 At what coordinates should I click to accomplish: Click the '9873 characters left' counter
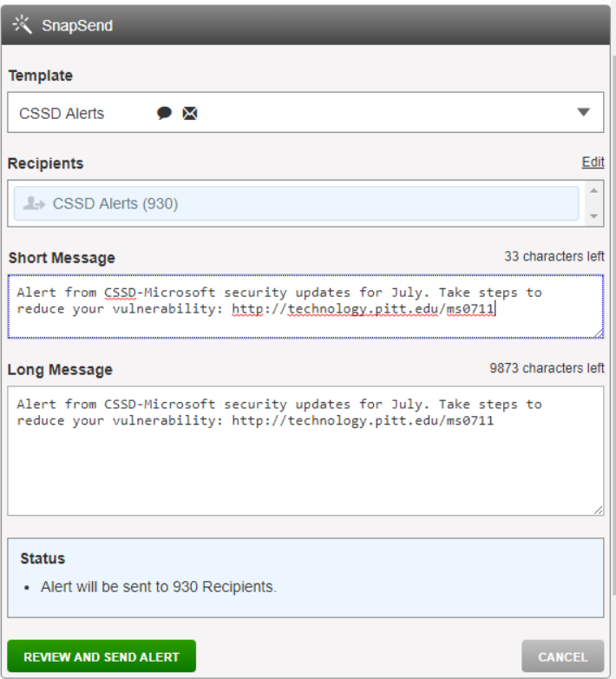(x=547, y=368)
